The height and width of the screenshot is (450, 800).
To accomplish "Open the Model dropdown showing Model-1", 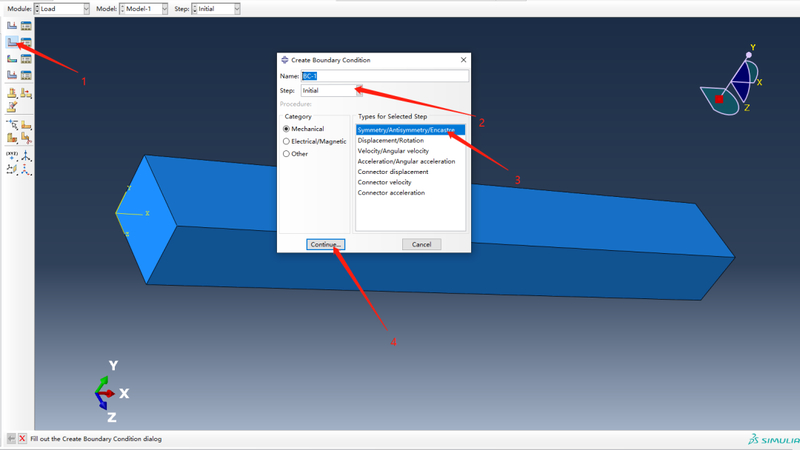I will tap(143, 9).
